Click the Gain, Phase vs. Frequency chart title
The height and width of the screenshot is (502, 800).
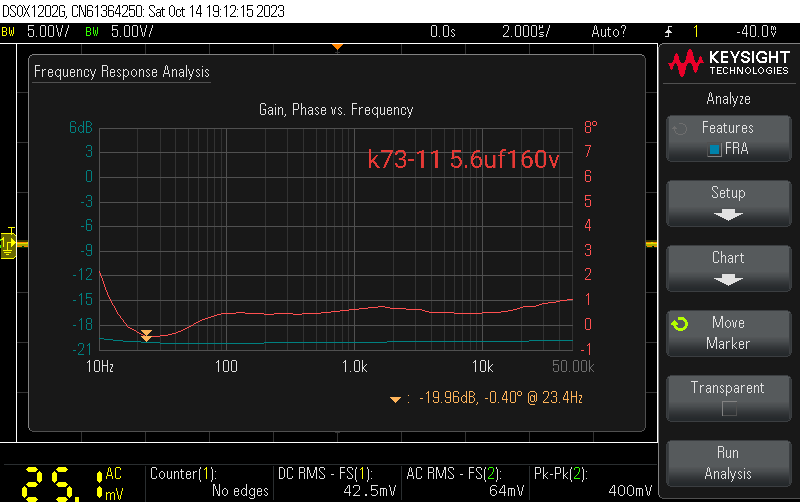pos(336,110)
